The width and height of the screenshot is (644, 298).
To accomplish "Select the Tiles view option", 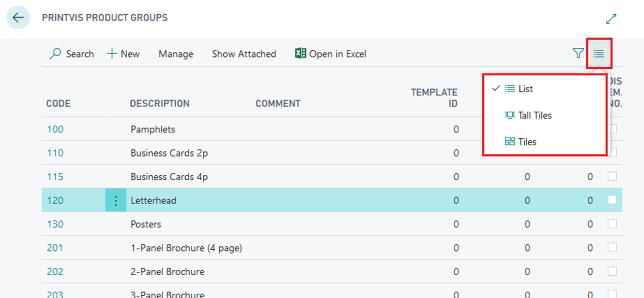I will pyautogui.click(x=527, y=142).
